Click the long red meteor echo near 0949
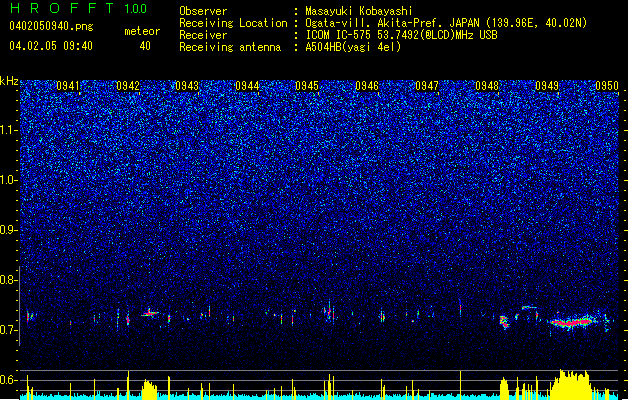629x400 pixels. [570, 322]
